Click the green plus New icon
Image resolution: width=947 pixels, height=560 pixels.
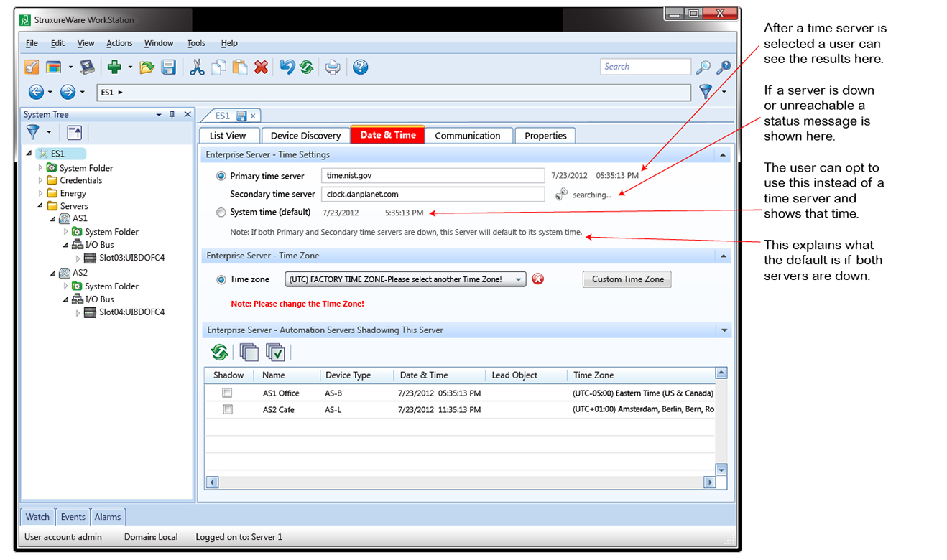[x=114, y=67]
